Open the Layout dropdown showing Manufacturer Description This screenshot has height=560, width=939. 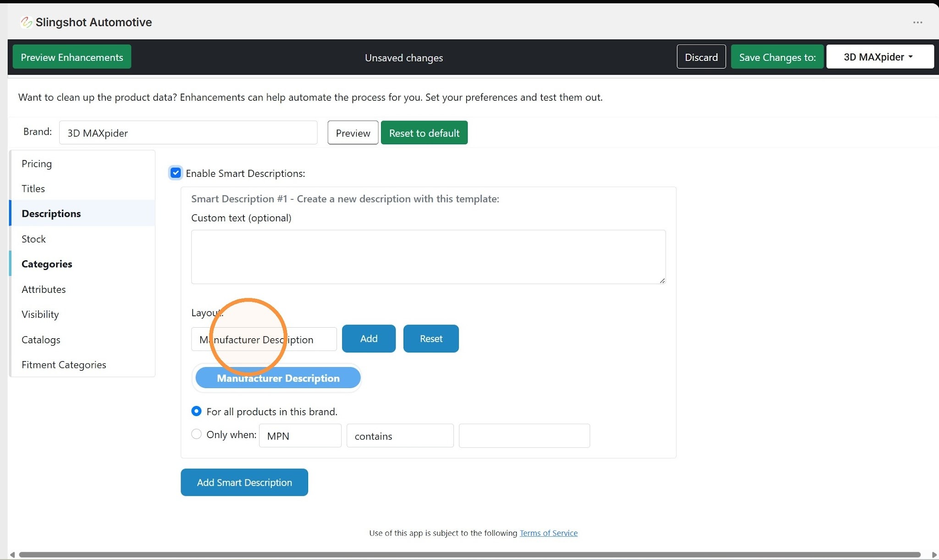coord(264,339)
